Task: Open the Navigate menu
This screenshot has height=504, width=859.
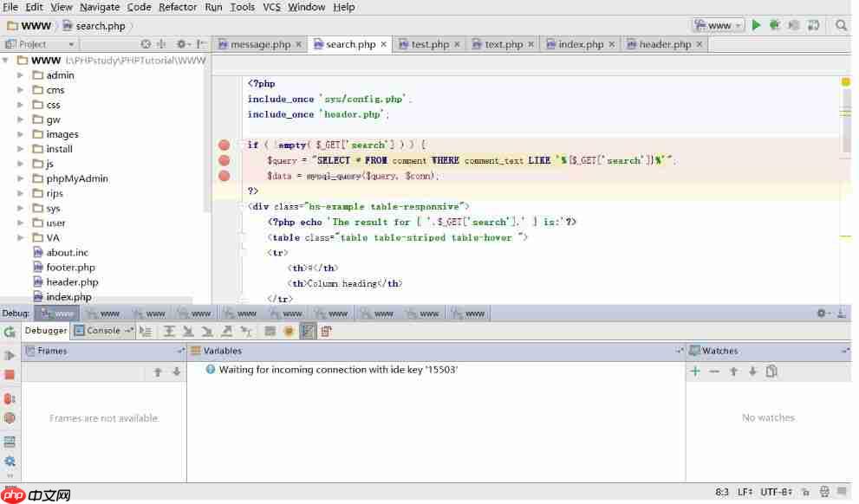Action: (x=100, y=7)
